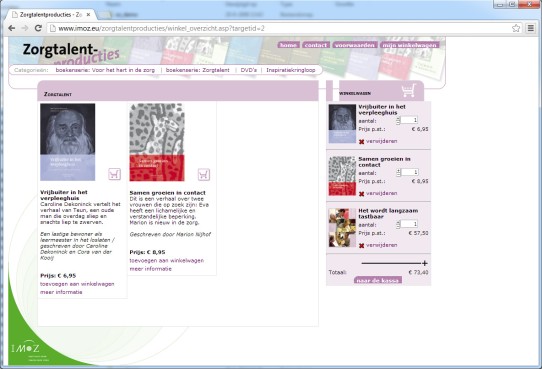The height and width of the screenshot is (369, 542).
Task: Reload the page with refresh icon
Action: 38,28
